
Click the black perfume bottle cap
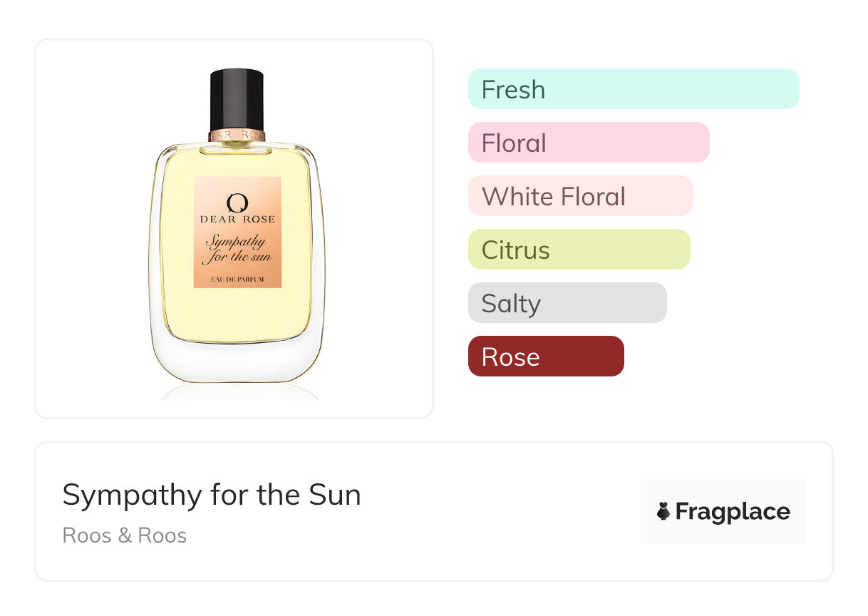point(237,98)
